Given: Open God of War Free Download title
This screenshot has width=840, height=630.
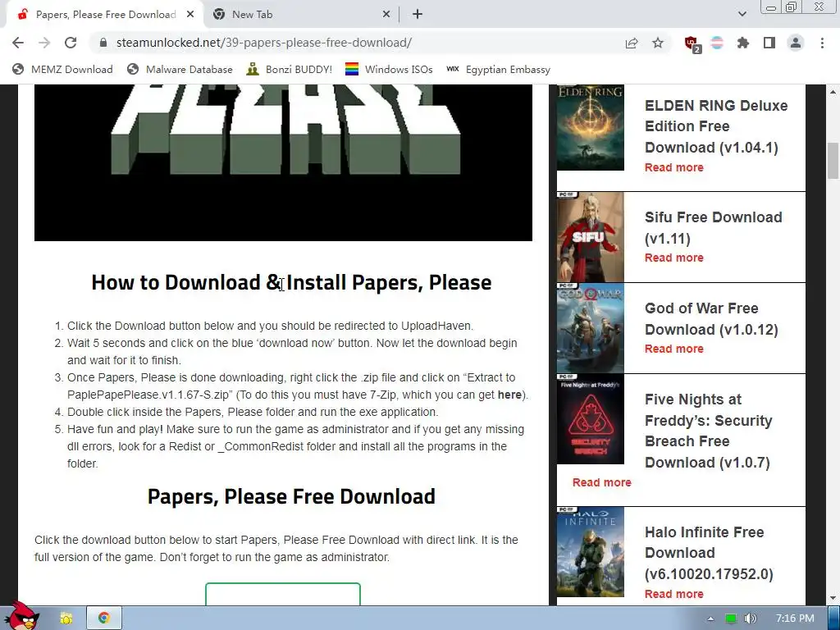Looking at the screenshot, I should [711, 319].
